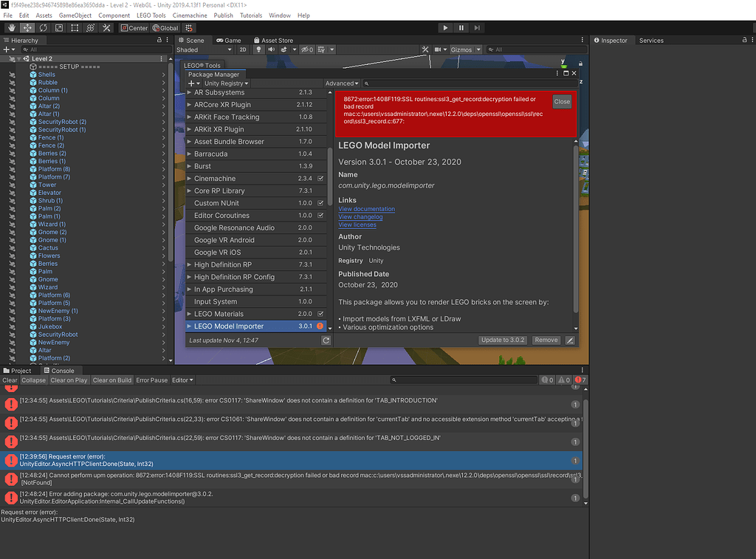This screenshot has width=756, height=559.
Task: Toggle 2D mode in the Scene view
Action: pyautogui.click(x=243, y=49)
